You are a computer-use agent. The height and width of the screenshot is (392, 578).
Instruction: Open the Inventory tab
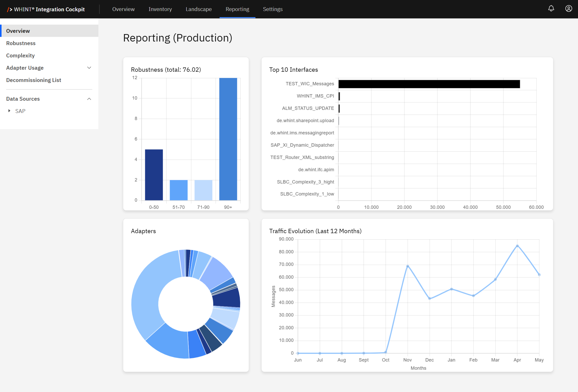(x=160, y=9)
